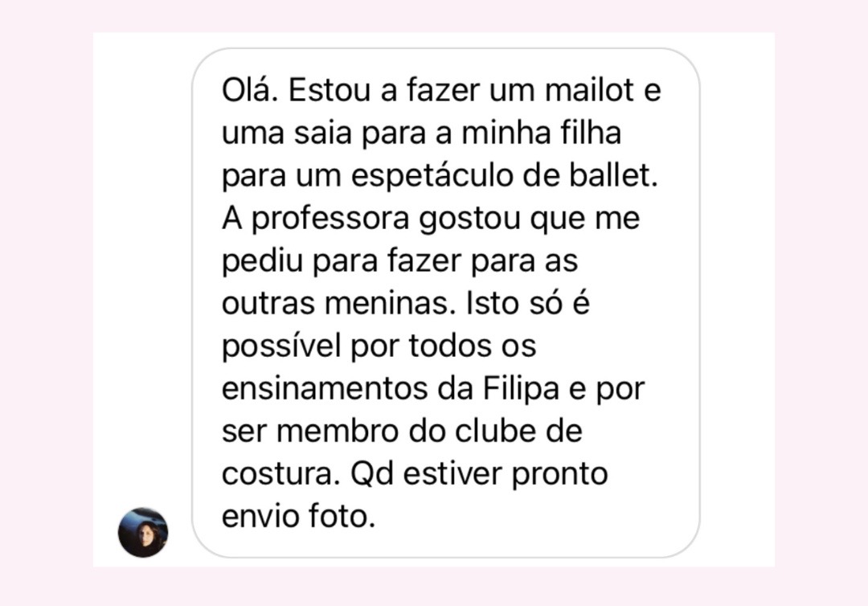Open the sender's round profile avatar
868x606 pixels.
143,532
